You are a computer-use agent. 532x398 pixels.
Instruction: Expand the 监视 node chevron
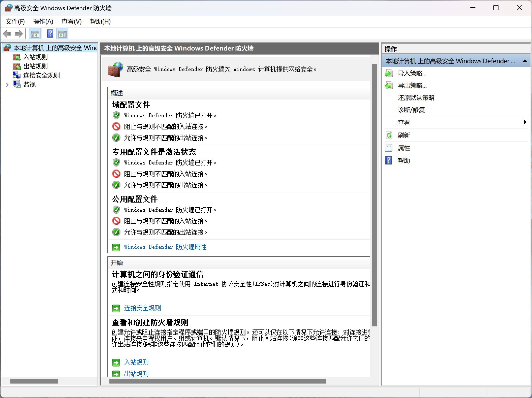7,85
